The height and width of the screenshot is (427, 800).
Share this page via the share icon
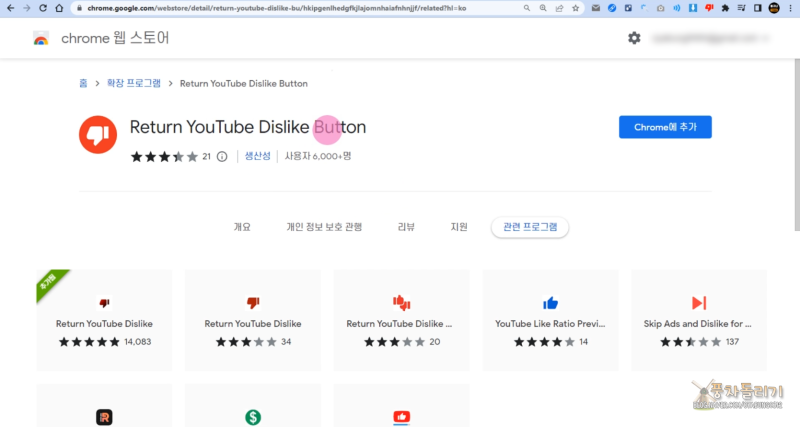point(559,8)
